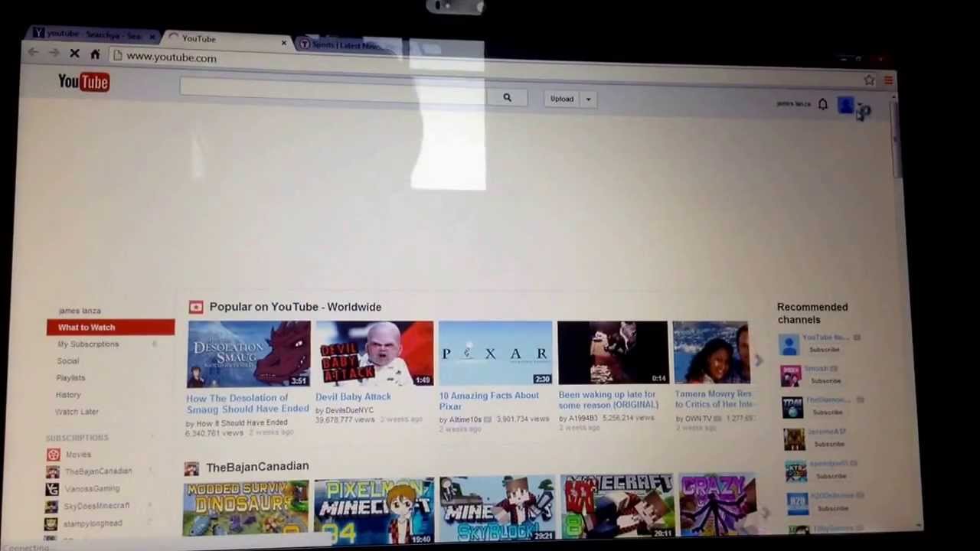The image size is (980, 551).
Task: Open My Subscriptions in sidebar
Action: point(88,344)
